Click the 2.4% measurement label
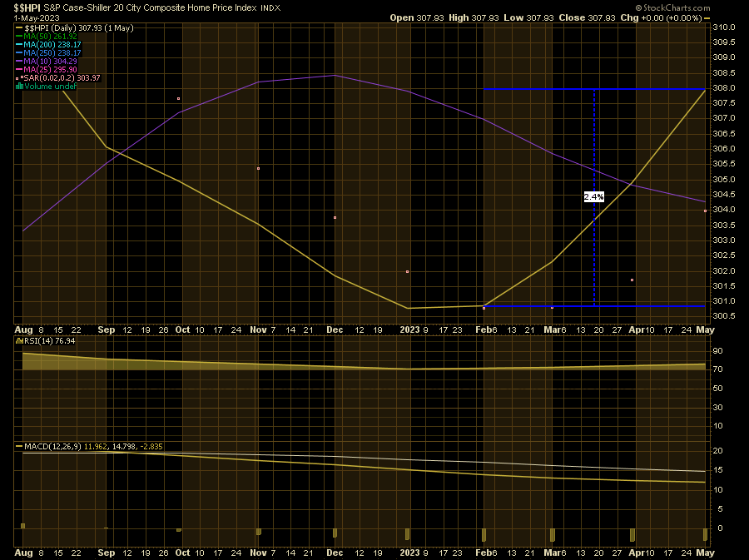 (593, 197)
